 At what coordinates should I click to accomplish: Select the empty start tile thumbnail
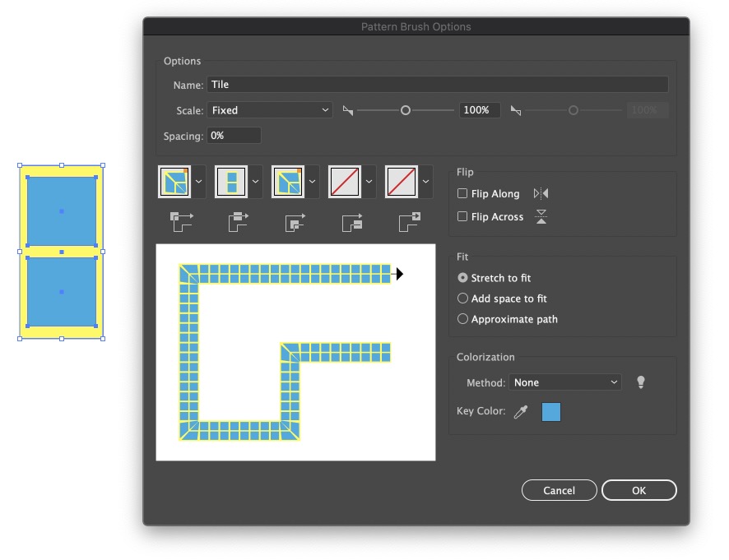345,181
